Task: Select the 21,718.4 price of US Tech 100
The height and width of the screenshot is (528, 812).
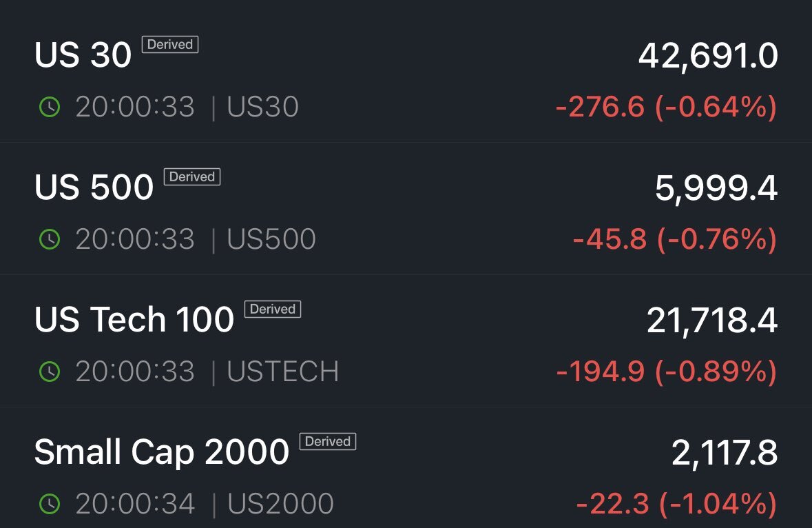Action: click(x=712, y=321)
